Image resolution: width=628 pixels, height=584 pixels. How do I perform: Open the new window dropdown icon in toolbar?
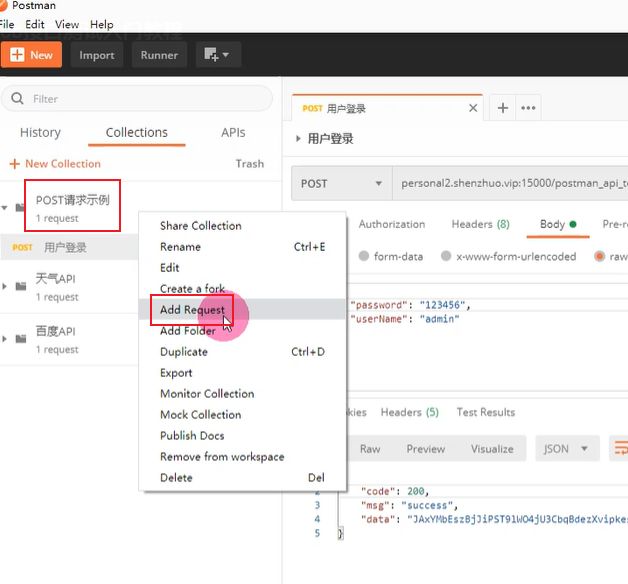click(215, 55)
